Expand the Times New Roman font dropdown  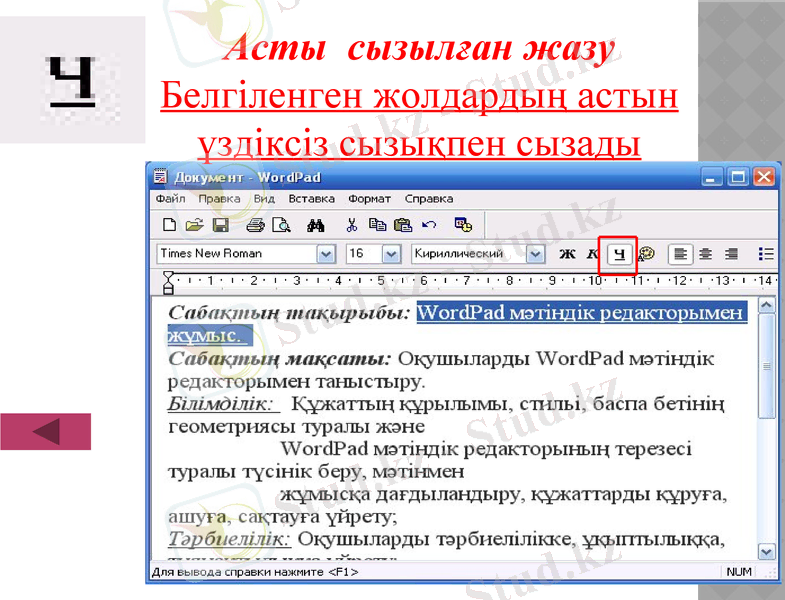pyautogui.click(x=325, y=254)
